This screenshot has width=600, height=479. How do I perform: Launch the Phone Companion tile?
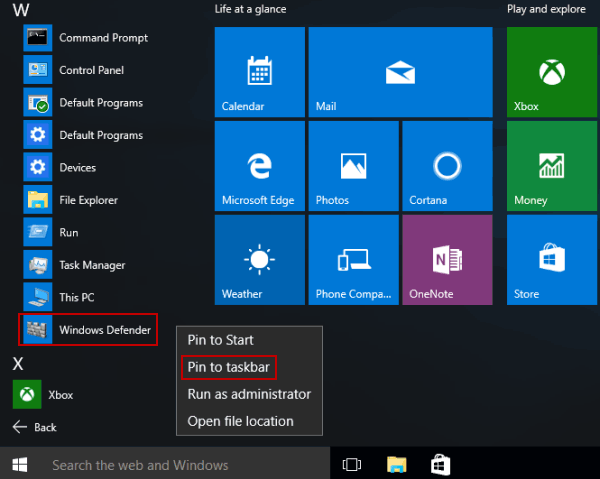354,260
